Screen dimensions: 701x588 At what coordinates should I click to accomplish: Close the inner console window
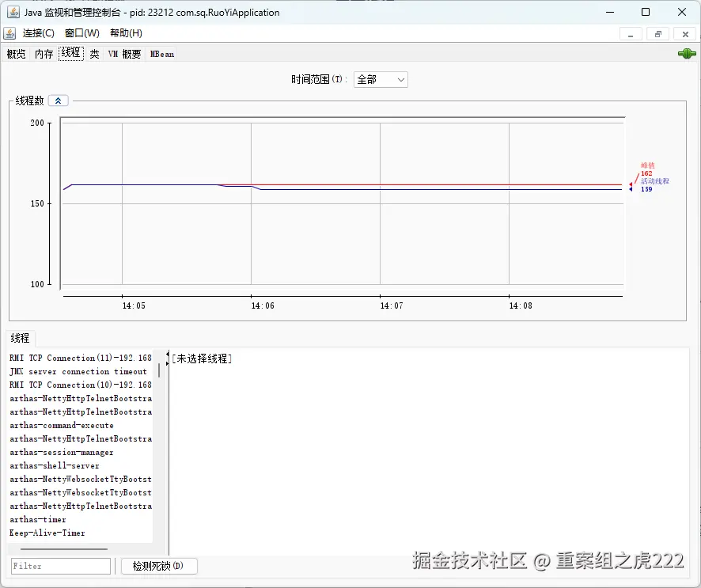[685, 34]
